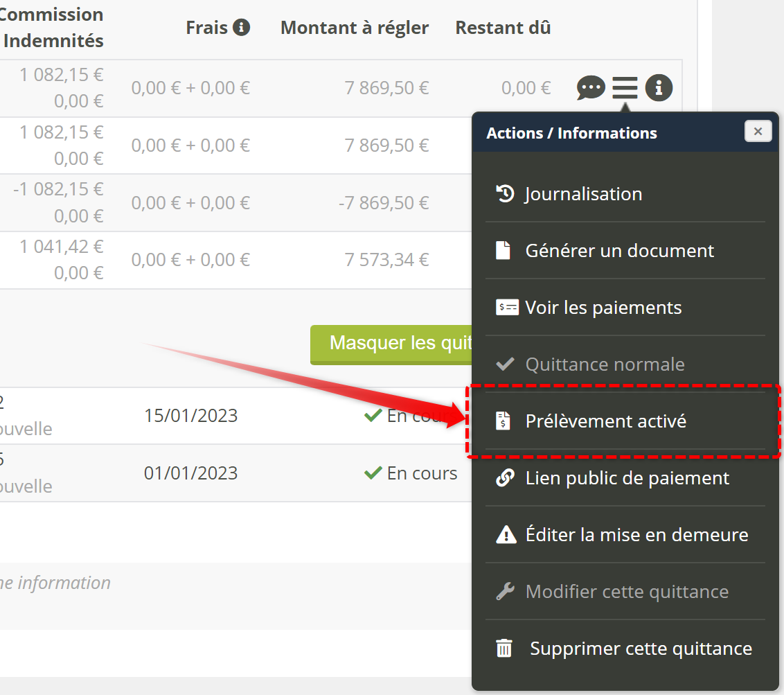This screenshot has width=784, height=695.
Task: Toggle the Quittance normale checkmark option
Action: [605, 364]
